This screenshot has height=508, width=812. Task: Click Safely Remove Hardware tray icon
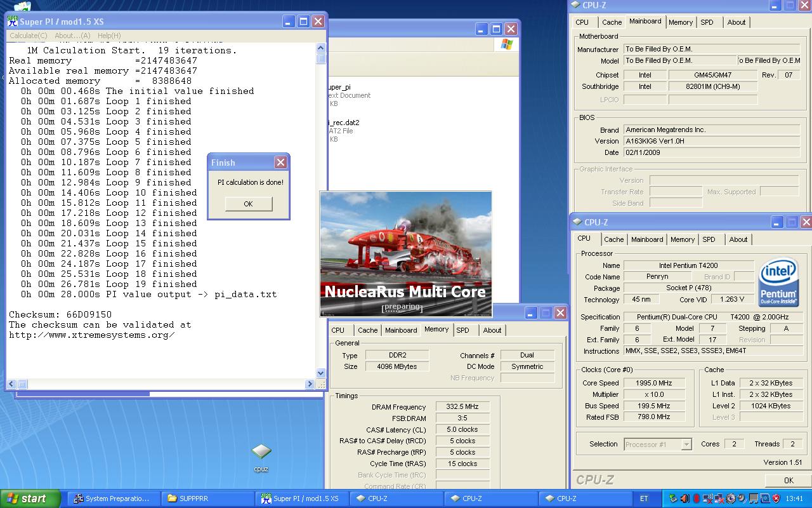point(673,498)
